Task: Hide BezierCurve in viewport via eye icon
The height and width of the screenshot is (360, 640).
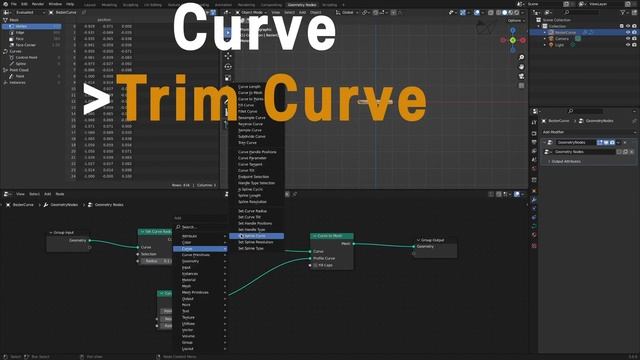Action: pyautogui.click(x=628, y=32)
